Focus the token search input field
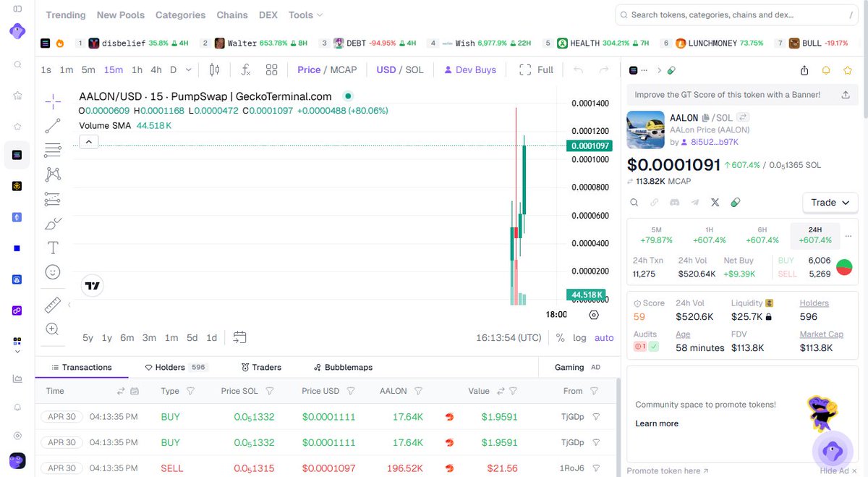 tap(738, 14)
